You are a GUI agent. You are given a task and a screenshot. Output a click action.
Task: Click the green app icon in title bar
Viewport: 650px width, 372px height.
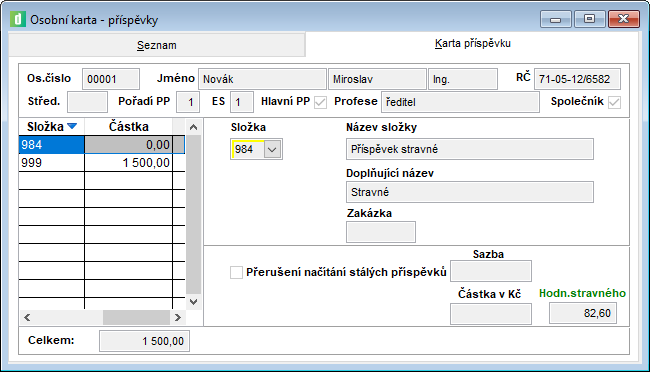[18, 19]
